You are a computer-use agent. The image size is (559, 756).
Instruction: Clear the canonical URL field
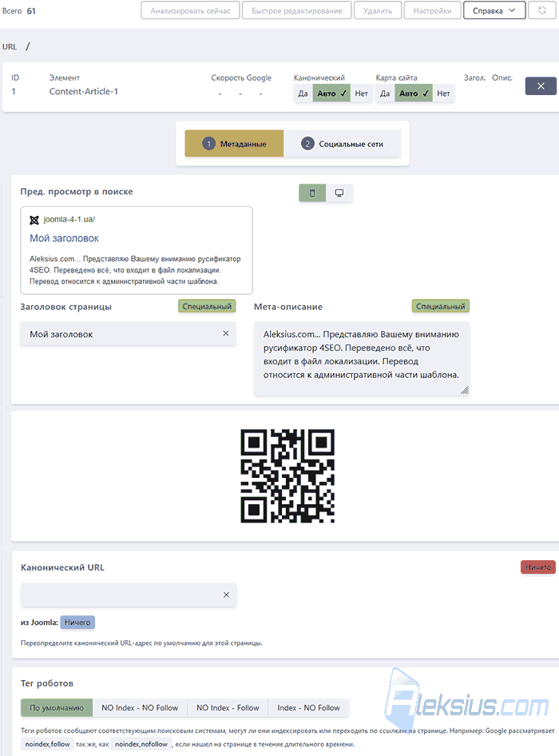point(226,595)
